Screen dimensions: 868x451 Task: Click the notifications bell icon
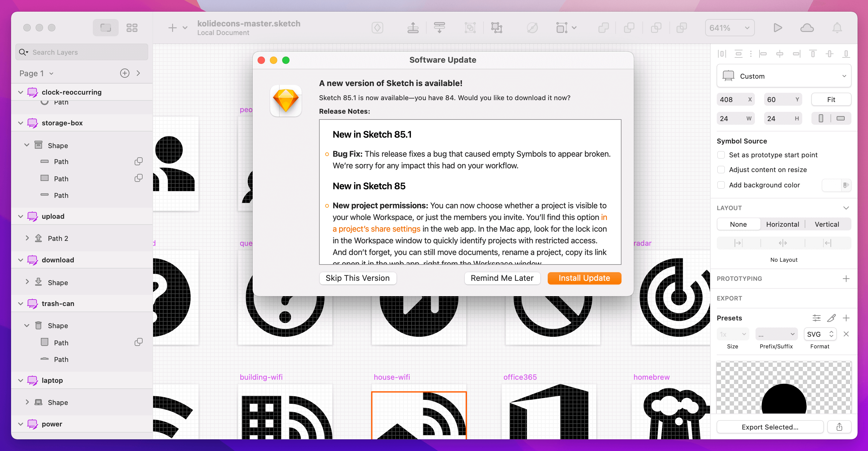837,28
